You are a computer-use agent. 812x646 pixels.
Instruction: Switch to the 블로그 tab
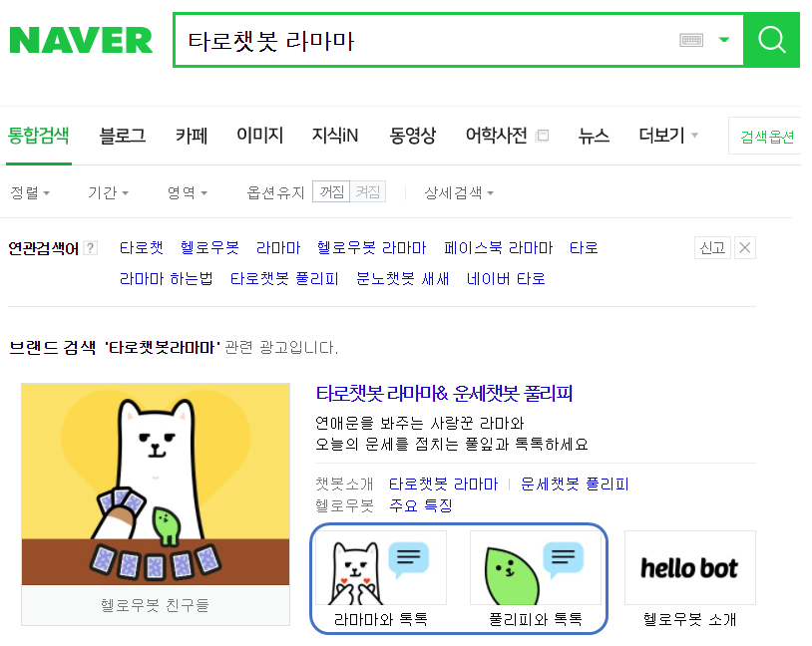pyautogui.click(x=123, y=136)
